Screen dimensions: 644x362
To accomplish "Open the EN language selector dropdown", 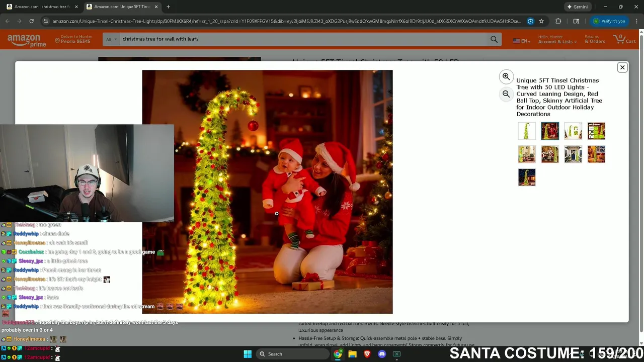I will click(521, 41).
